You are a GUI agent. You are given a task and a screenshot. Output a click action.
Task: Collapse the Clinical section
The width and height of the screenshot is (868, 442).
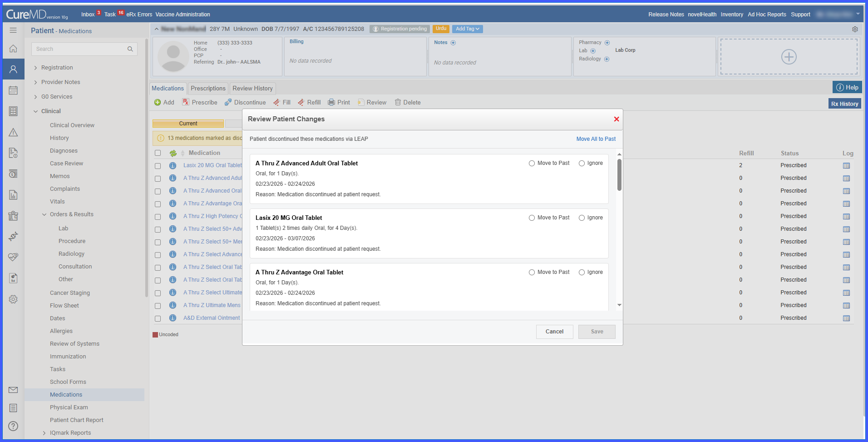[35, 111]
